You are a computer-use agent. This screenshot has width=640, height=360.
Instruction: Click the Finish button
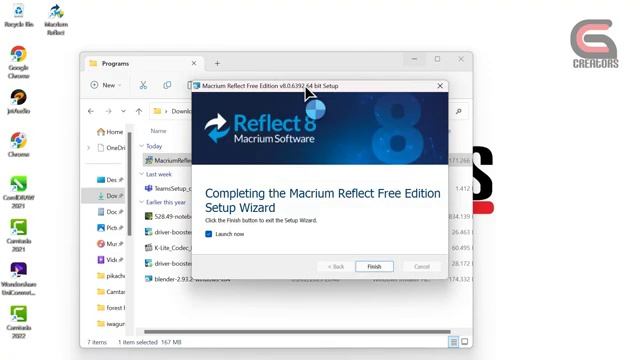click(374, 267)
